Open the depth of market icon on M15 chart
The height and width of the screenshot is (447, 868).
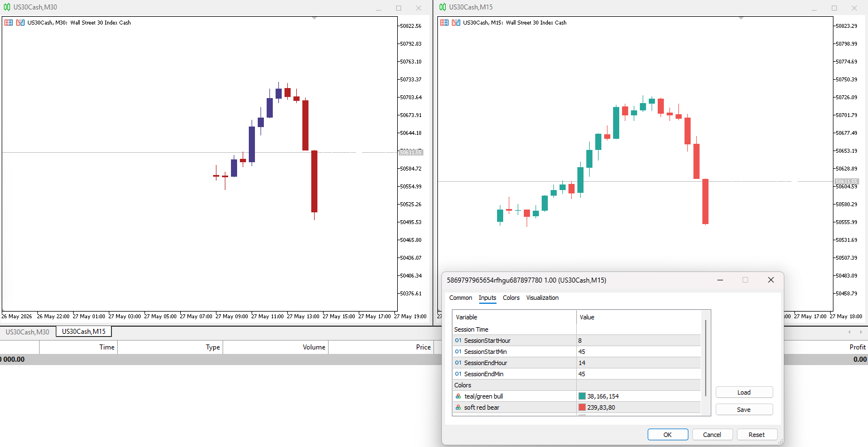tap(456, 23)
